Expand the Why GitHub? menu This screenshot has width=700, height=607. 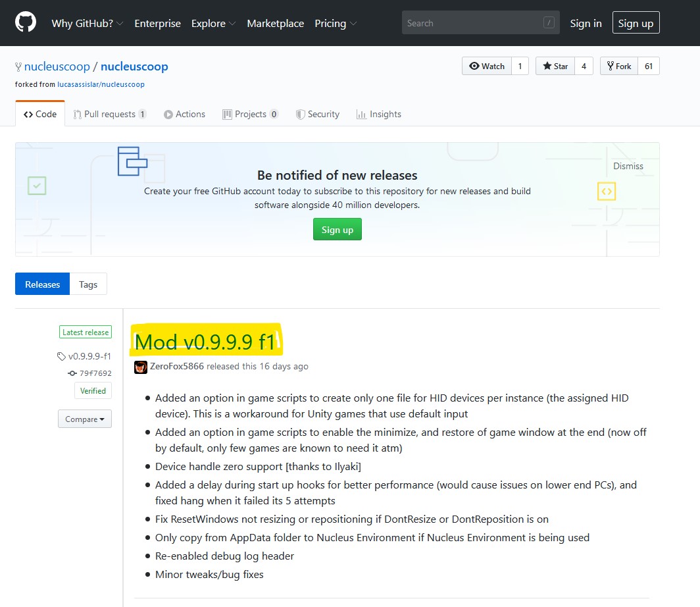point(87,23)
